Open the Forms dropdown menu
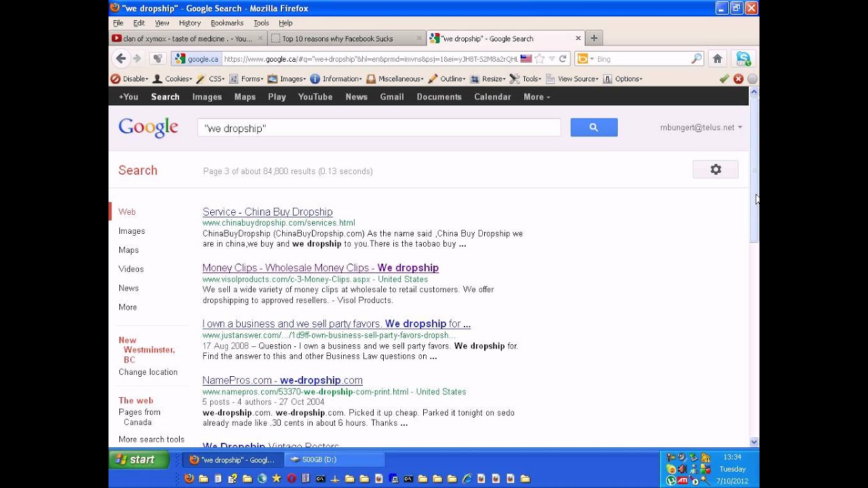The height and width of the screenshot is (488, 868). coord(246,79)
